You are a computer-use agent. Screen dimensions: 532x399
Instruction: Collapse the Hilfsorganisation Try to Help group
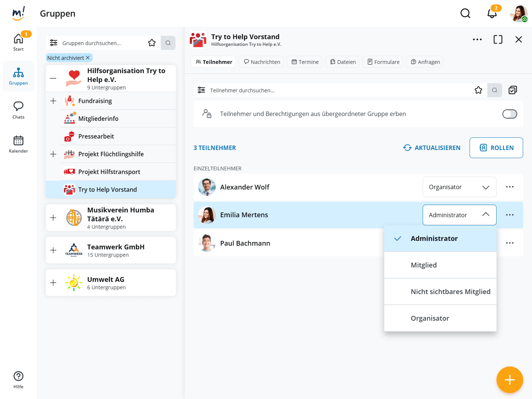[x=53, y=78]
